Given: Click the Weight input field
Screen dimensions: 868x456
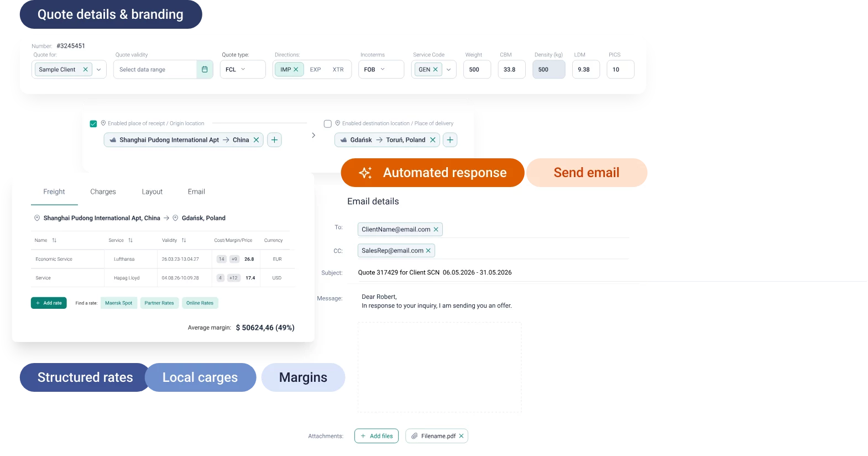Looking at the screenshot, I should click(477, 70).
